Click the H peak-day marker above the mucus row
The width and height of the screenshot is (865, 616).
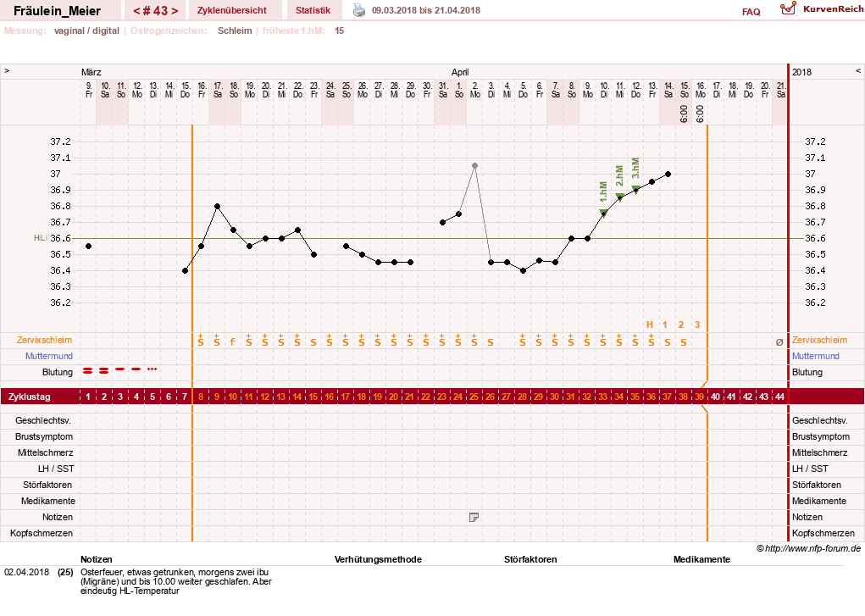coord(650,325)
